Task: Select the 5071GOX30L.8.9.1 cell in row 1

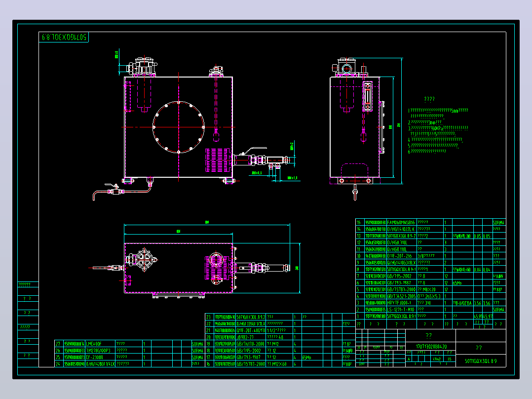Action: tap(401, 316)
